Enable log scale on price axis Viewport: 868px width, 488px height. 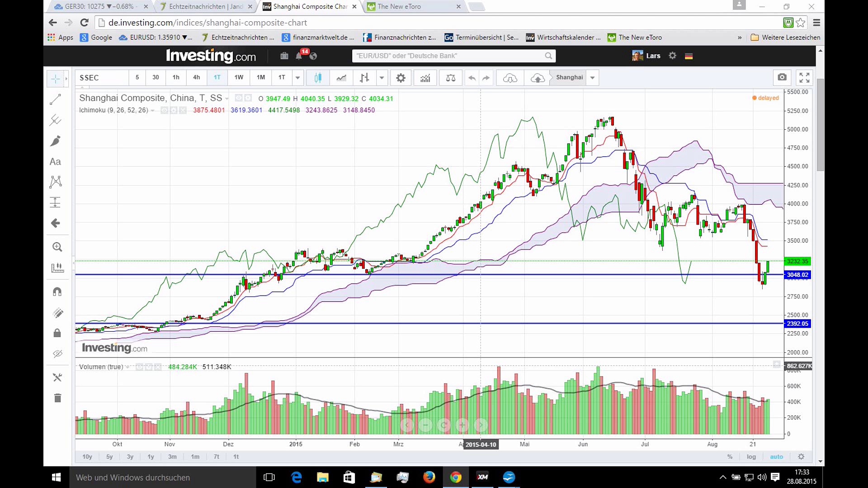tap(751, 457)
